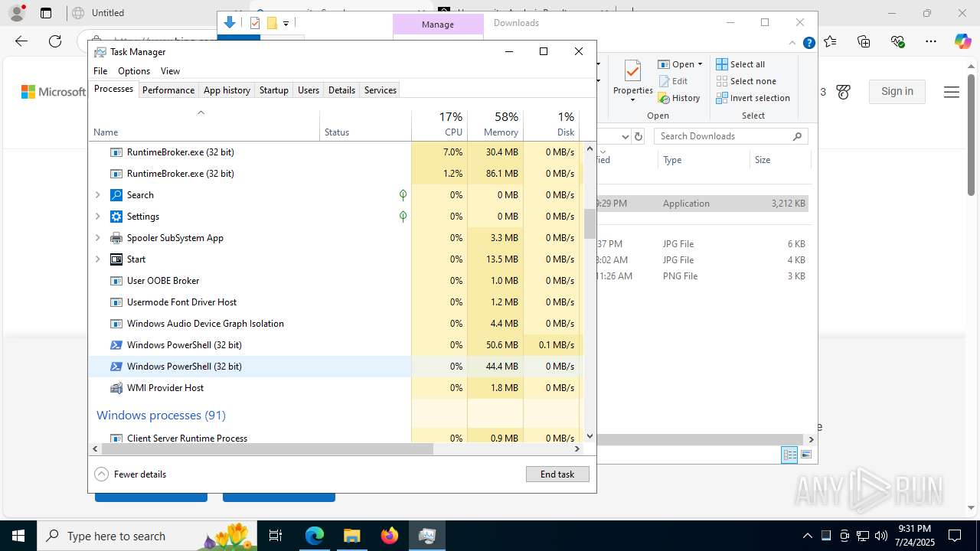The width and height of the screenshot is (980, 551).
Task: Sort processes by CPU column
Action: (x=439, y=124)
